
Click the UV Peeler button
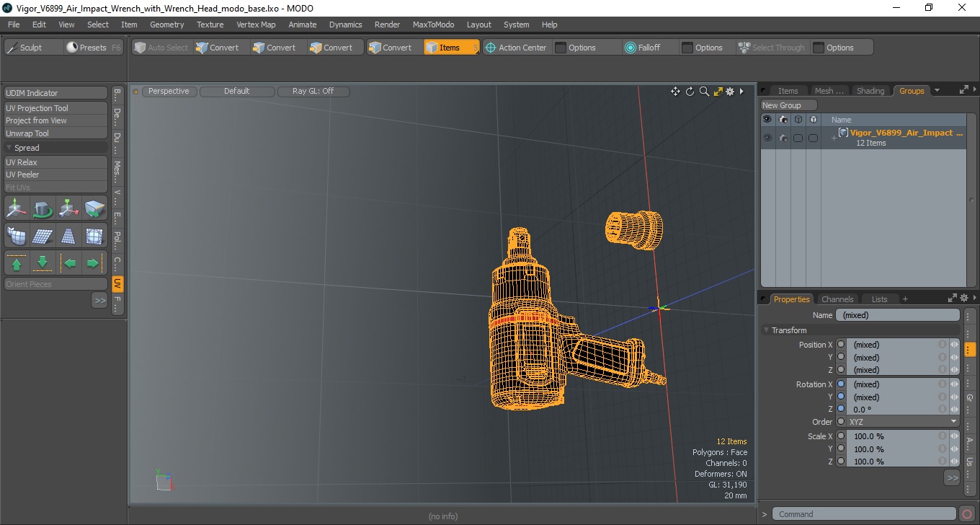56,175
